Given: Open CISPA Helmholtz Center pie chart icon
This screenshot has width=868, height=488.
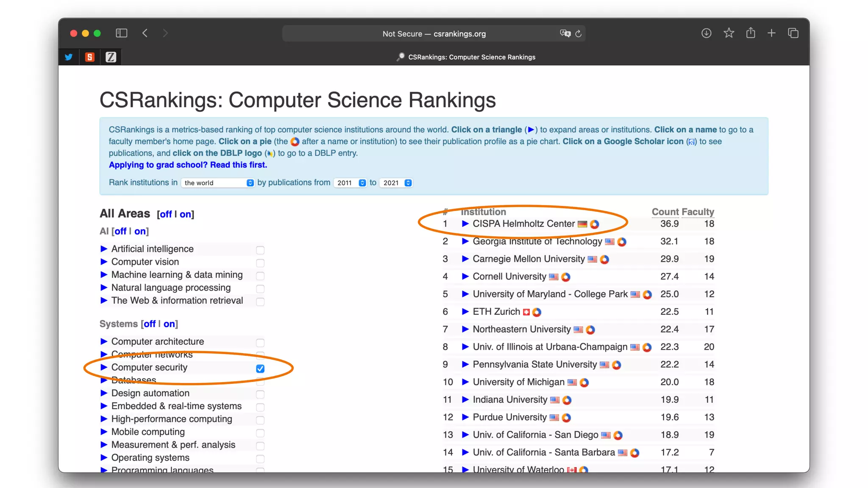Looking at the screenshot, I should [x=595, y=224].
